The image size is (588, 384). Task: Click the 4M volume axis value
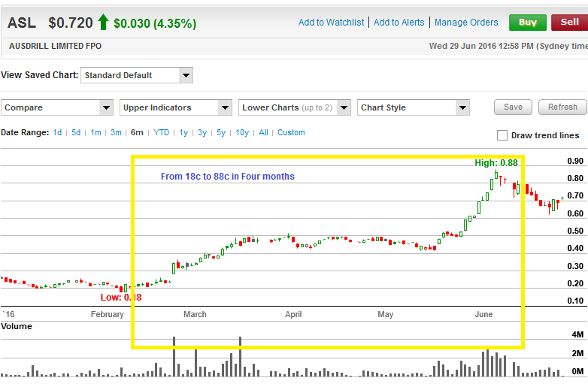(577, 334)
